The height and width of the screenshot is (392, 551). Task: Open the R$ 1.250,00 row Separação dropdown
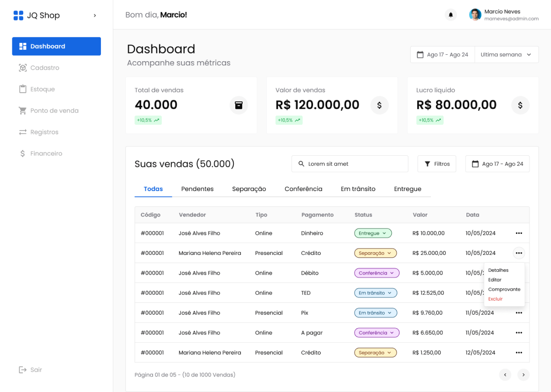(x=375, y=353)
